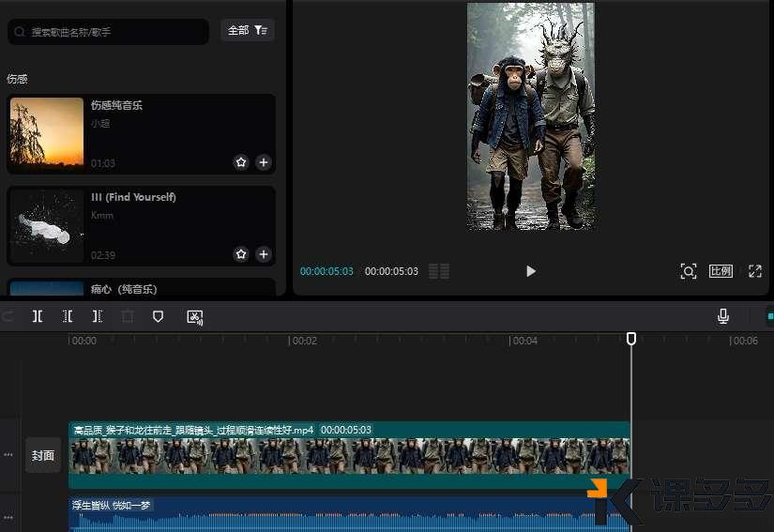Play the preview video
Image resolution: width=774 pixels, height=532 pixels.
[x=531, y=271]
